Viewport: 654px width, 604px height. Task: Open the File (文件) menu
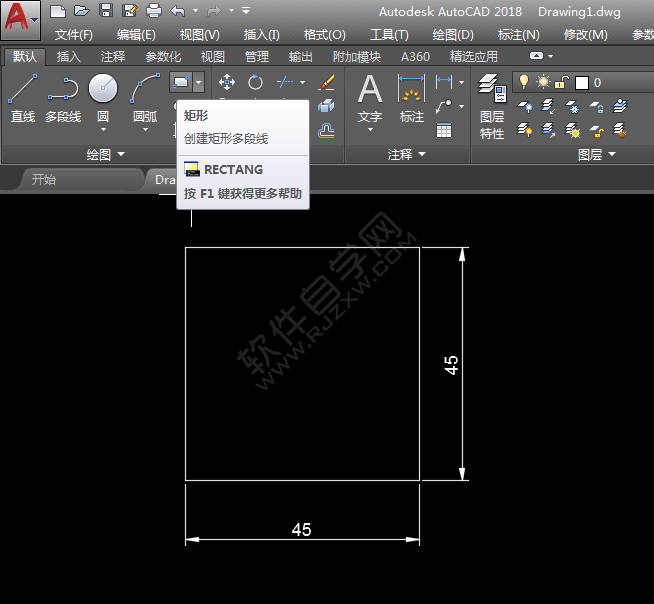coord(74,34)
